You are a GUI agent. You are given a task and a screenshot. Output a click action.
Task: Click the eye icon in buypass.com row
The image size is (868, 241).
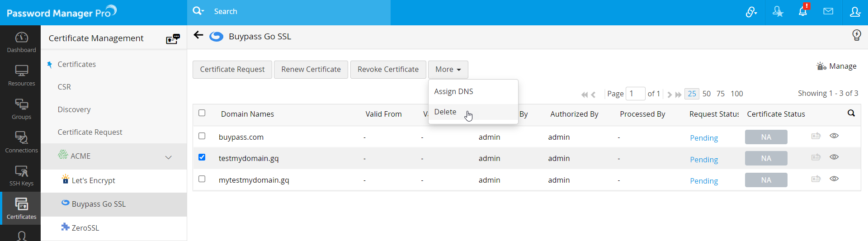[x=834, y=136]
